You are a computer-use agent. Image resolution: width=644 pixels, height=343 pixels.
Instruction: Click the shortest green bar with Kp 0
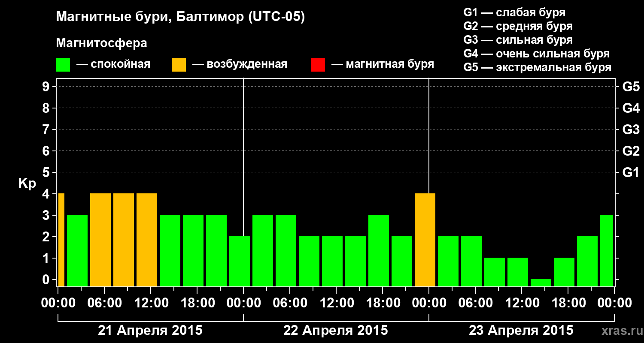click(541, 283)
